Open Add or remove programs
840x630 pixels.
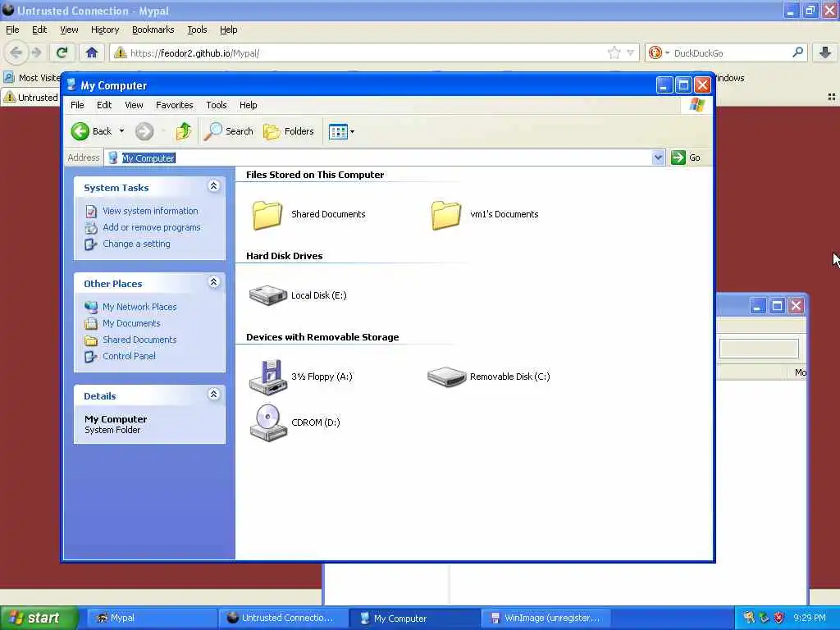(x=151, y=228)
